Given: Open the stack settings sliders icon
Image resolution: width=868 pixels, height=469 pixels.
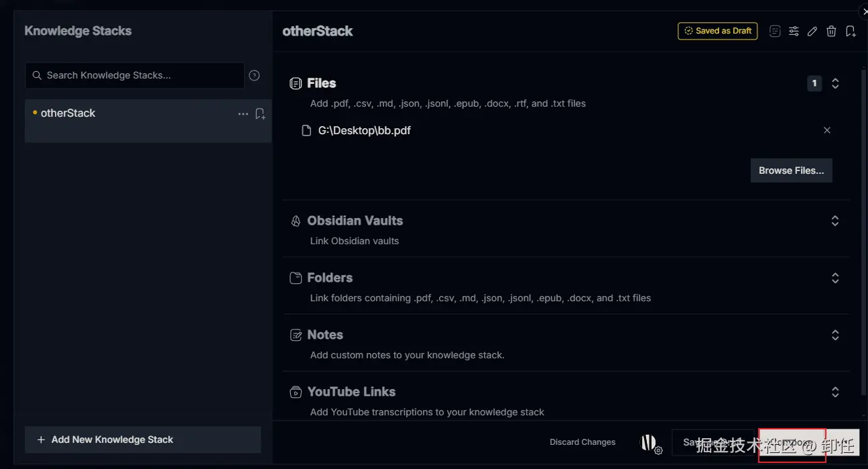Looking at the screenshot, I should click(x=794, y=31).
